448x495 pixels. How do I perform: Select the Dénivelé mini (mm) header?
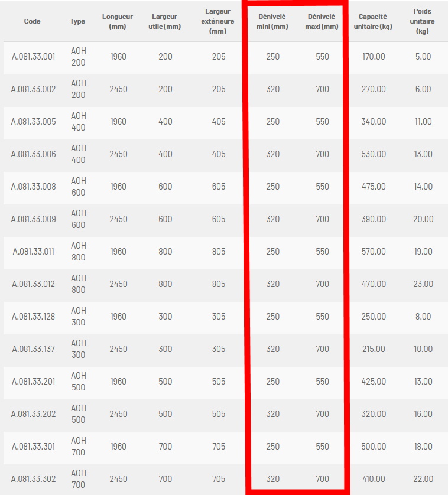tap(272, 21)
